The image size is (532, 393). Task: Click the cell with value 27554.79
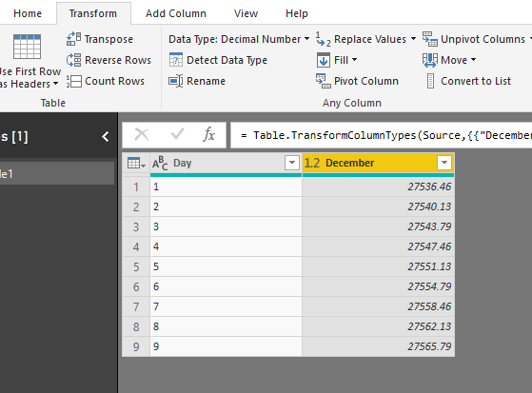pyautogui.click(x=378, y=286)
